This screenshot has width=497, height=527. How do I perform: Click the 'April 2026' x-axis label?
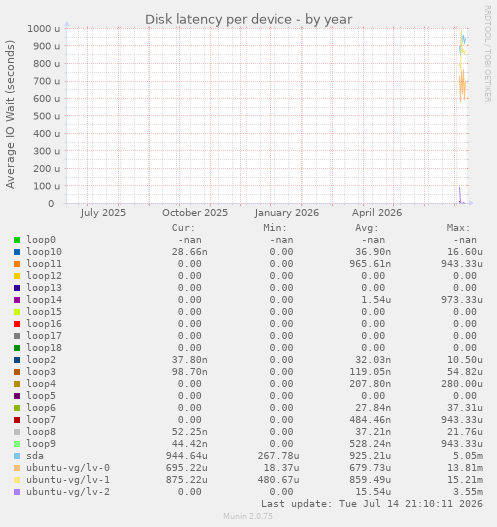pyautogui.click(x=377, y=213)
